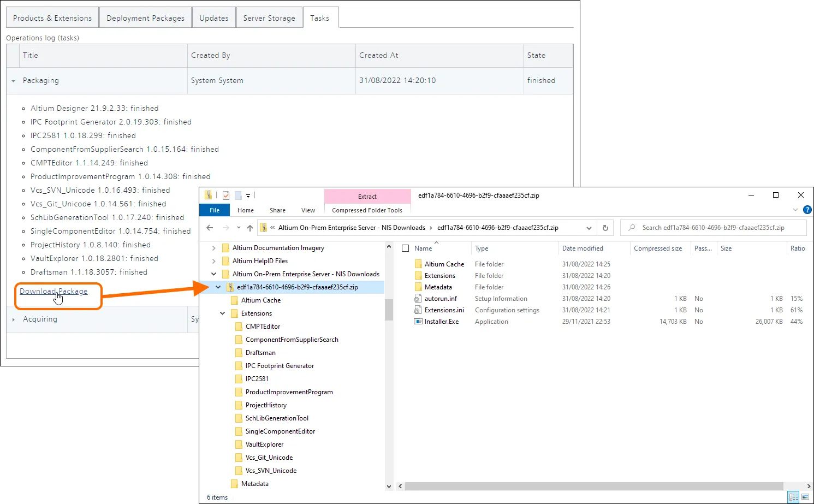The width and height of the screenshot is (814, 504).
Task: Click the Properties checkmark quick access icon
Action: pyautogui.click(x=225, y=195)
